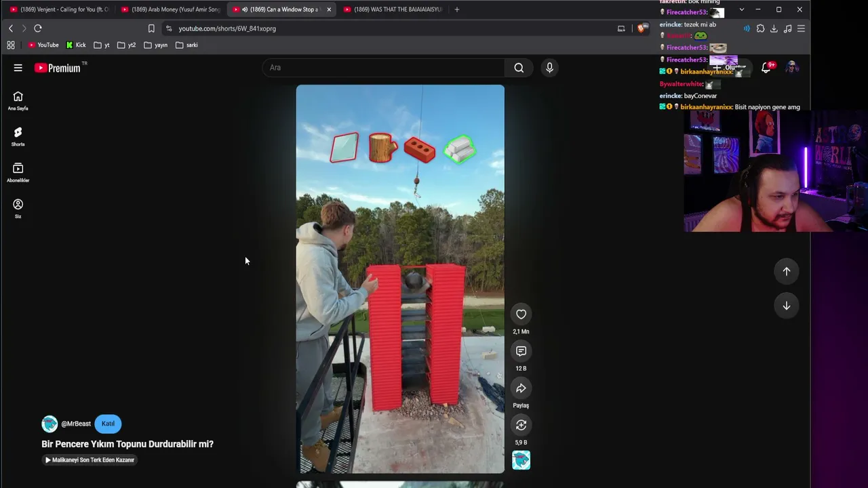This screenshot has height=488, width=868.
Task: Open the MrBeast channel avatar
Action: click(x=50, y=424)
